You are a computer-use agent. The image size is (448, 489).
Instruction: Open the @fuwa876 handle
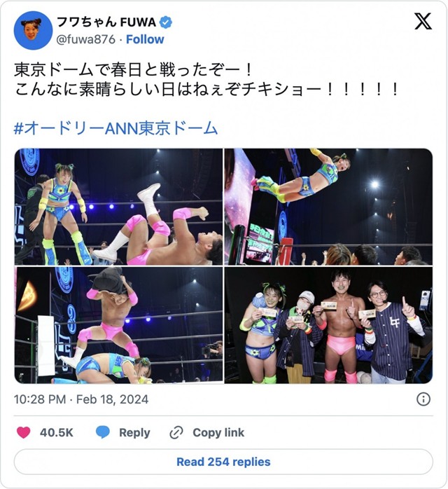point(85,40)
